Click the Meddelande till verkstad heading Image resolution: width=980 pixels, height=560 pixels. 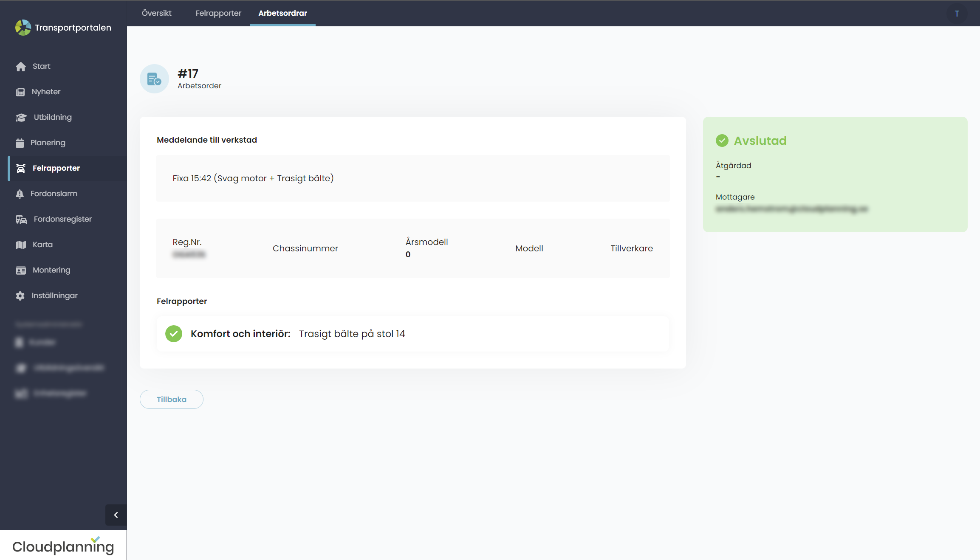(x=206, y=140)
